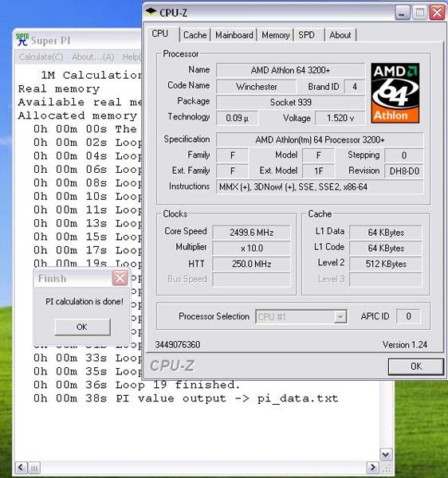Viewport: 448px width, 478px height.
Task: Click the CPU-Z title bar chip icon
Action: click(x=151, y=12)
